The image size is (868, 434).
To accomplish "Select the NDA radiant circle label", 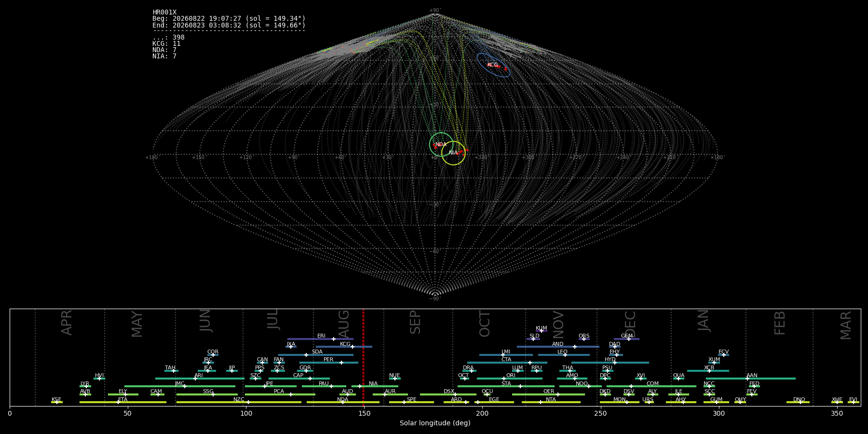I will pos(441,145).
